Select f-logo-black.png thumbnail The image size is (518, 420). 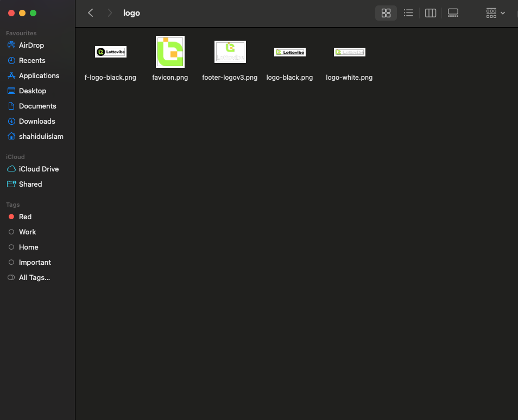pyautogui.click(x=111, y=52)
